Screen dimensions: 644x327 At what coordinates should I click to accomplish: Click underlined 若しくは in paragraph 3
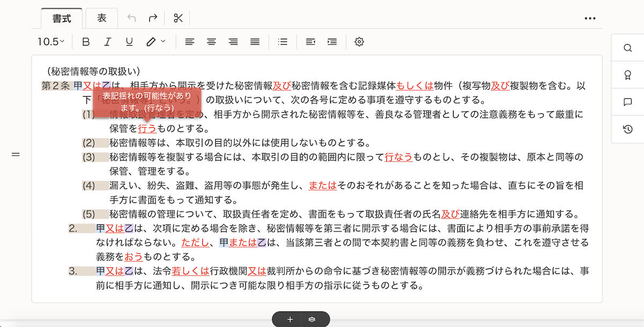[x=191, y=271]
